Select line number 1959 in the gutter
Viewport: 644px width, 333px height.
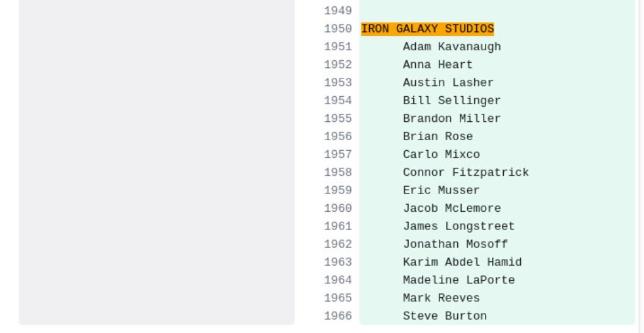point(338,190)
